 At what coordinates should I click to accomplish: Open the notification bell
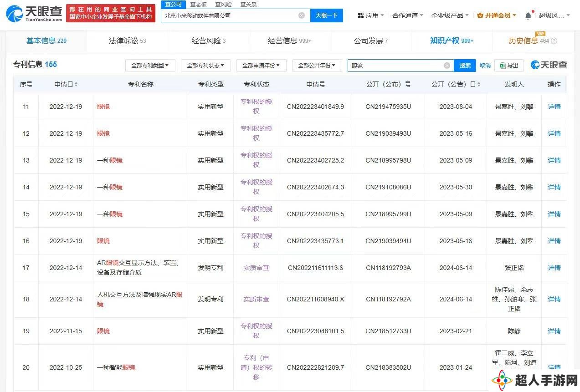point(528,15)
